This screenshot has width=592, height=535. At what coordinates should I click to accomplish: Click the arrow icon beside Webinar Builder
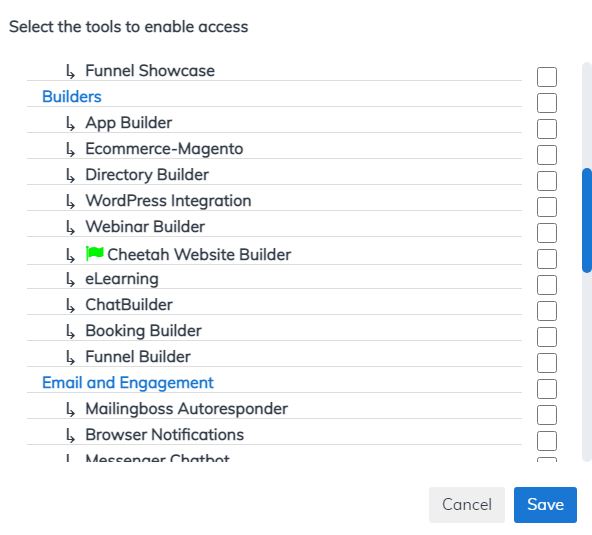pyautogui.click(x=71, y=228)
